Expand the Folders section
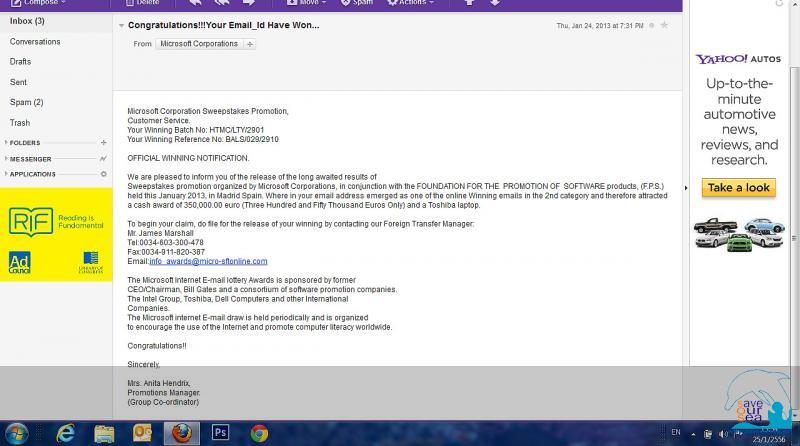 [5, 143]
